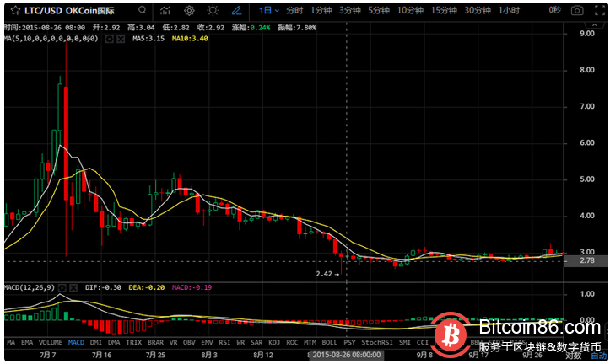Select the MACD indicator tab
This screenshot has height=364, width=610.
[76, 343]
